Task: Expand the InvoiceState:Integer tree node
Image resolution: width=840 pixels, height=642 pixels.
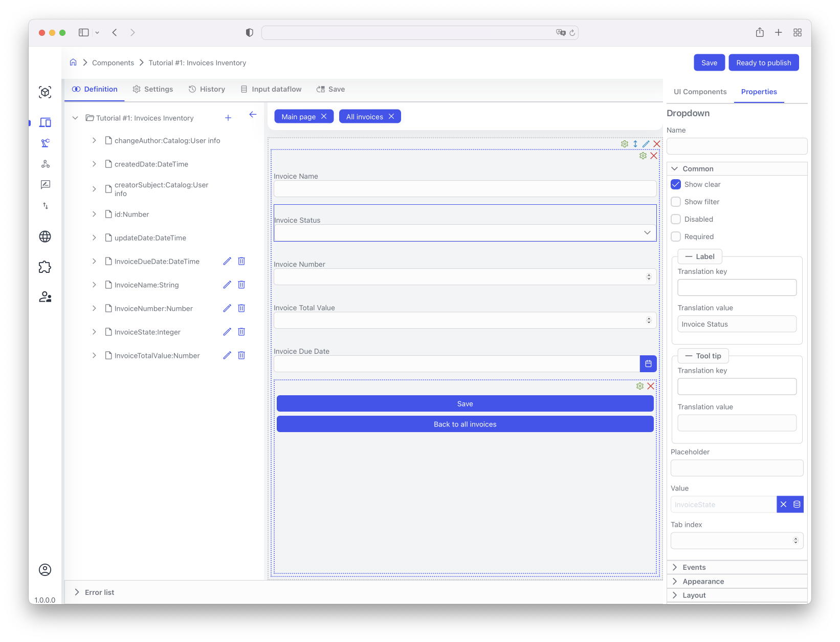Action: pyautogui.click(x=94, y=332)
